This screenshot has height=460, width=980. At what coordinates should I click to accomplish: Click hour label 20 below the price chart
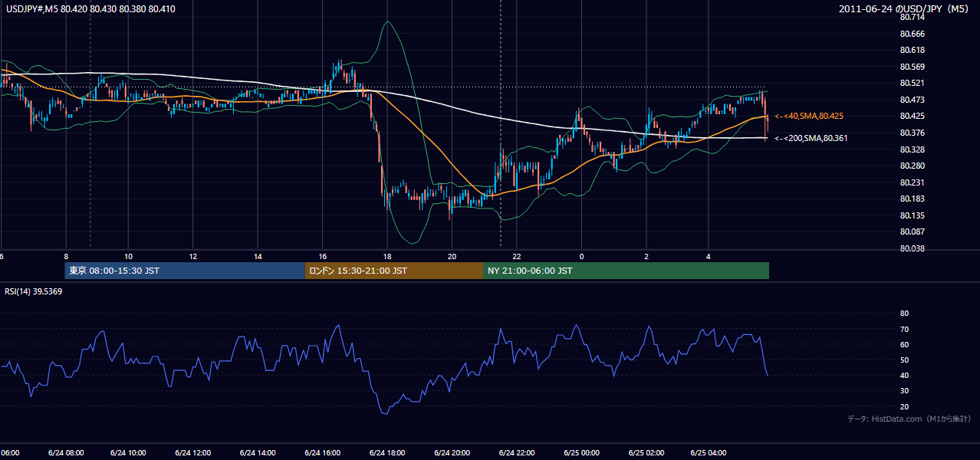[x=452, y=256]
